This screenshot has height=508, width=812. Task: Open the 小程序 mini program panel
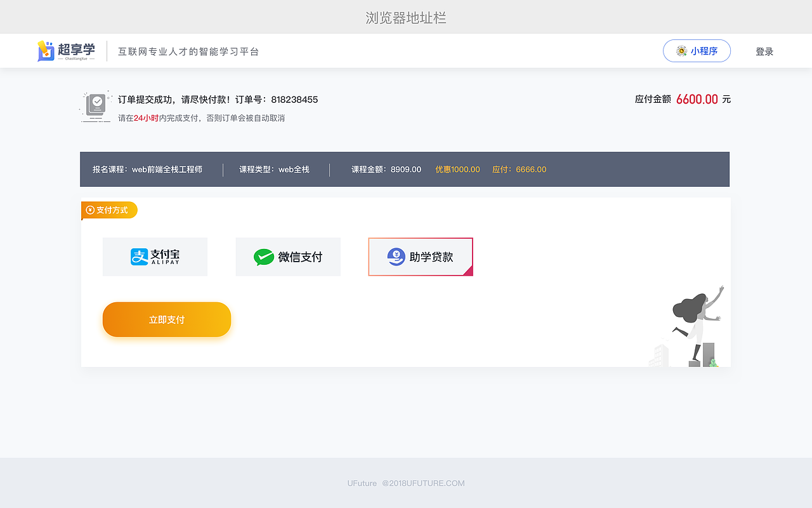pyautogui.click(x=697, y=51)
